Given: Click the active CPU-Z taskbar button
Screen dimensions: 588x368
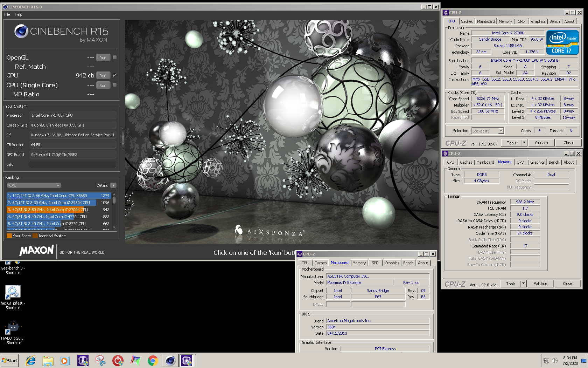Looking at the screenshot, I should (x=187, y=360).
